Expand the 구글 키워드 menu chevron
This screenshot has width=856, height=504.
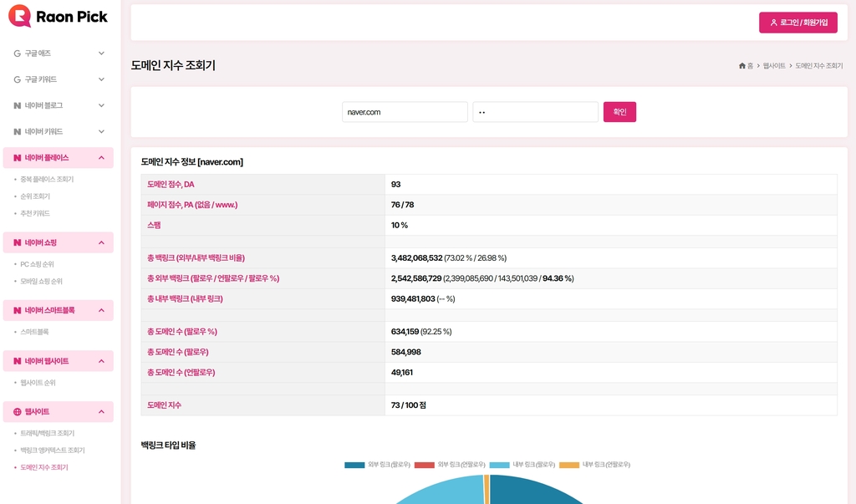pos(101,79)
